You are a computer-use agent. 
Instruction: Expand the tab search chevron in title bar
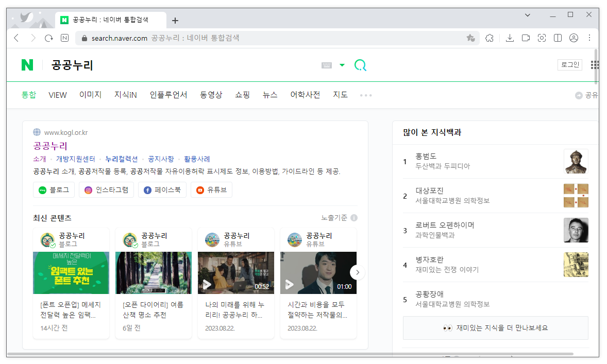(527, 15)
